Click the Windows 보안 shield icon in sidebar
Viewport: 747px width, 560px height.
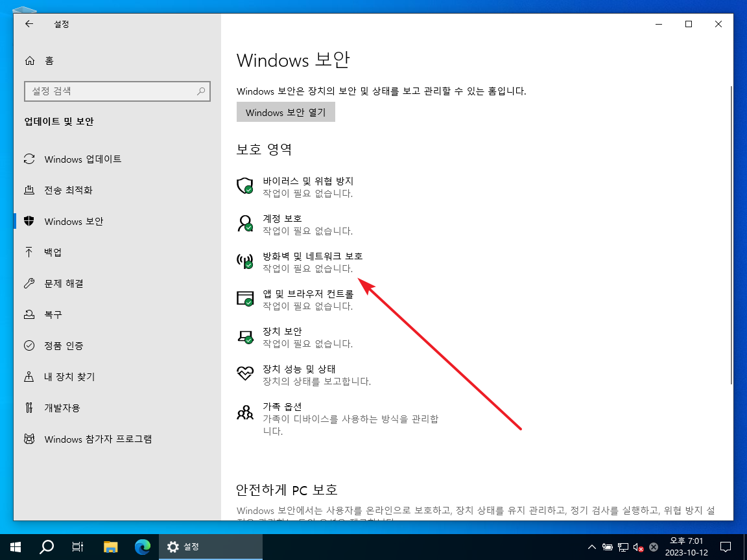tap(29, 221)
